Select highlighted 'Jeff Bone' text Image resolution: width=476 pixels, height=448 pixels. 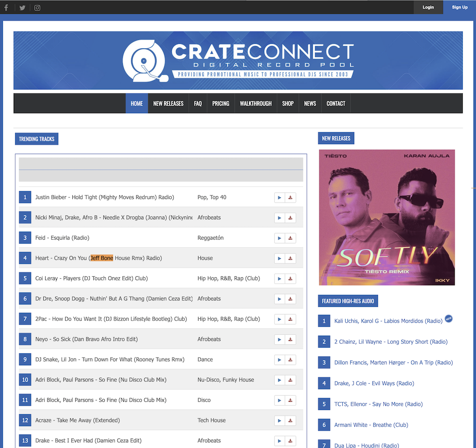(x=102, y=258)
